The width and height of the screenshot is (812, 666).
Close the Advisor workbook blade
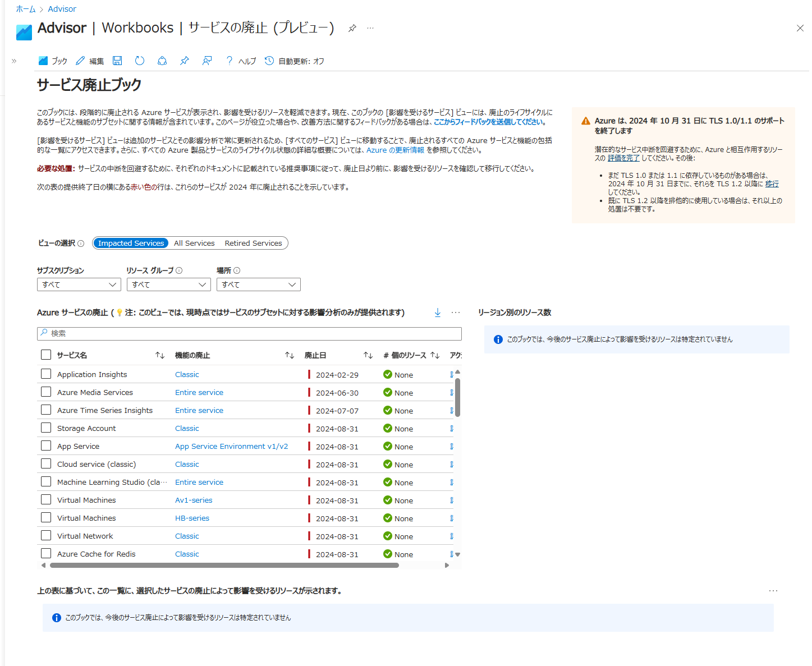[x=800, y=28]
